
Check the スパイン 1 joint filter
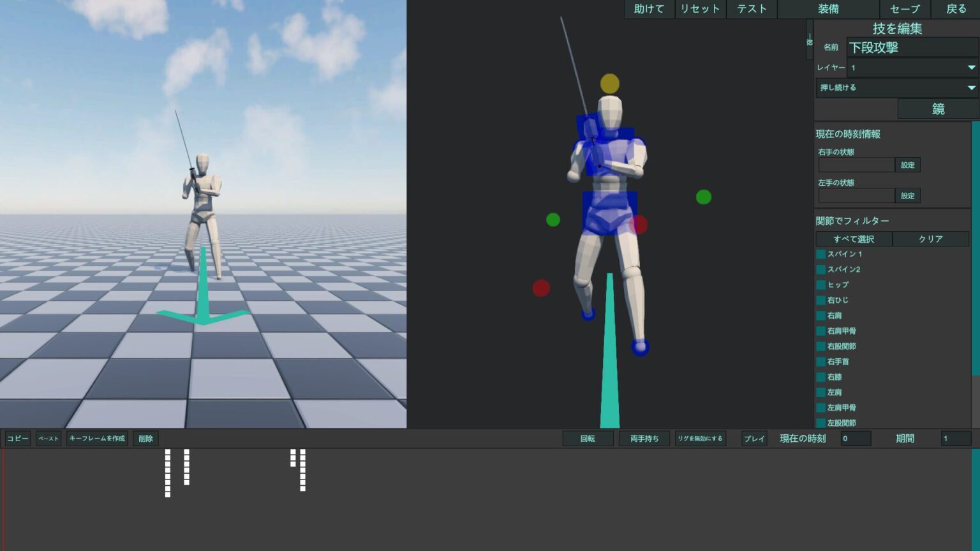(820, 254)
